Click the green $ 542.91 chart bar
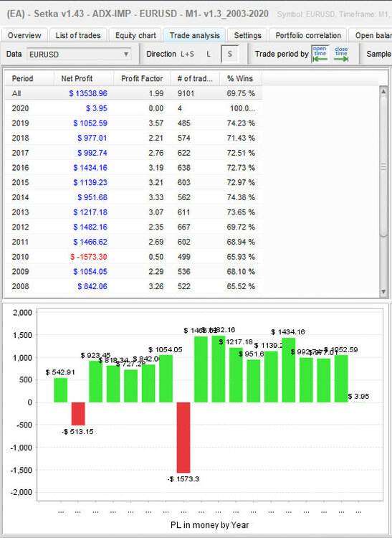This screenshot has height=538, width=392. pos(61,390)
